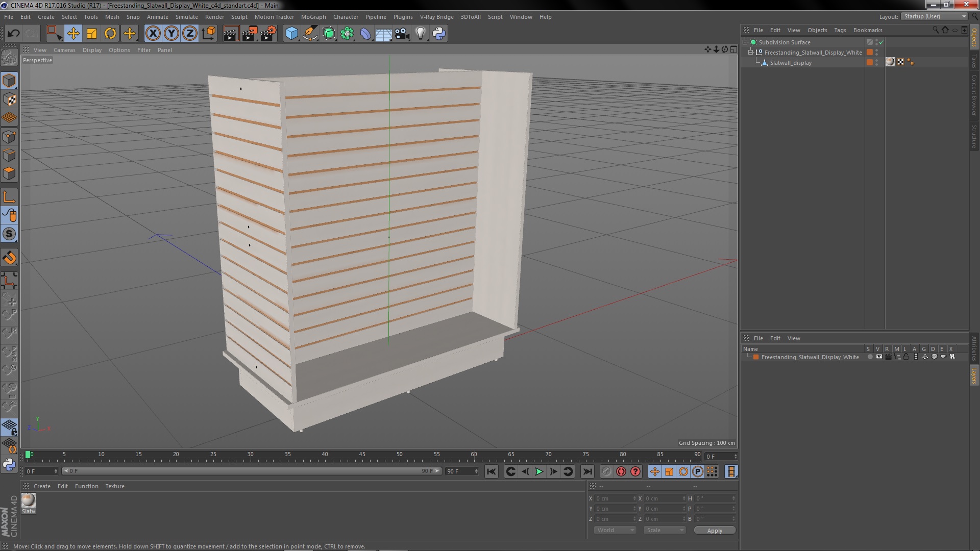Open the Live Selection tool
The width and height of the screenshot is (980, 551).
click(x=54, y=34)
